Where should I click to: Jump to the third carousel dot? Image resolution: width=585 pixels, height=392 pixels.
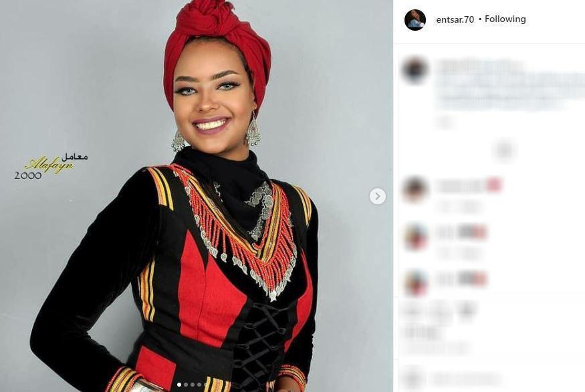pyautogui.click(x=193, y=384)
